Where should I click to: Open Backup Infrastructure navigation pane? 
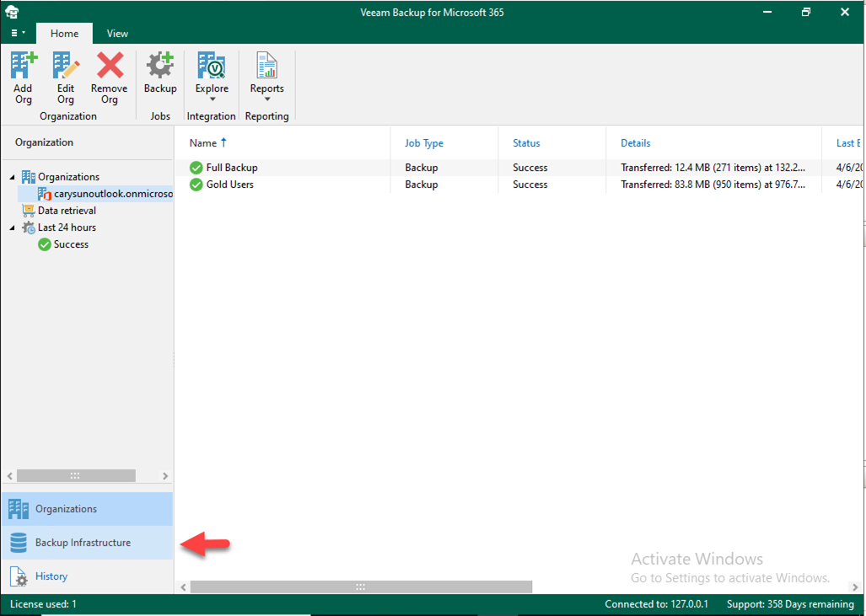point(83,543)
